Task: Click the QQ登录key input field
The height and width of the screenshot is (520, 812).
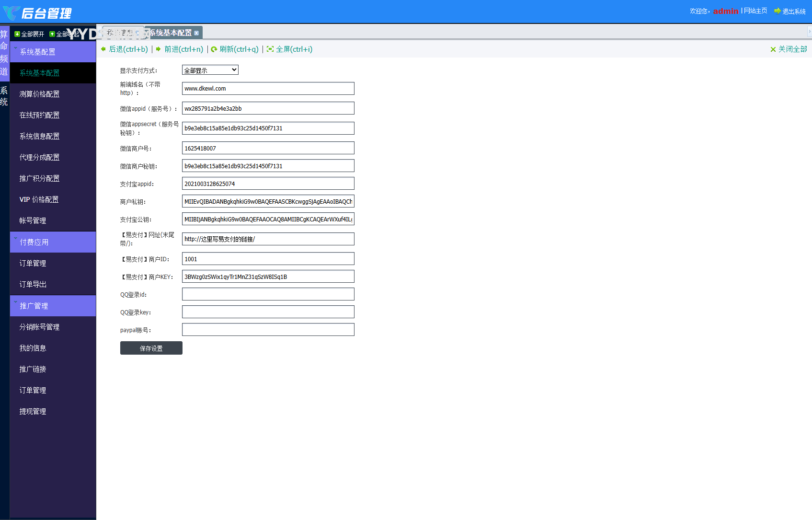Action: tap(268, 312)
